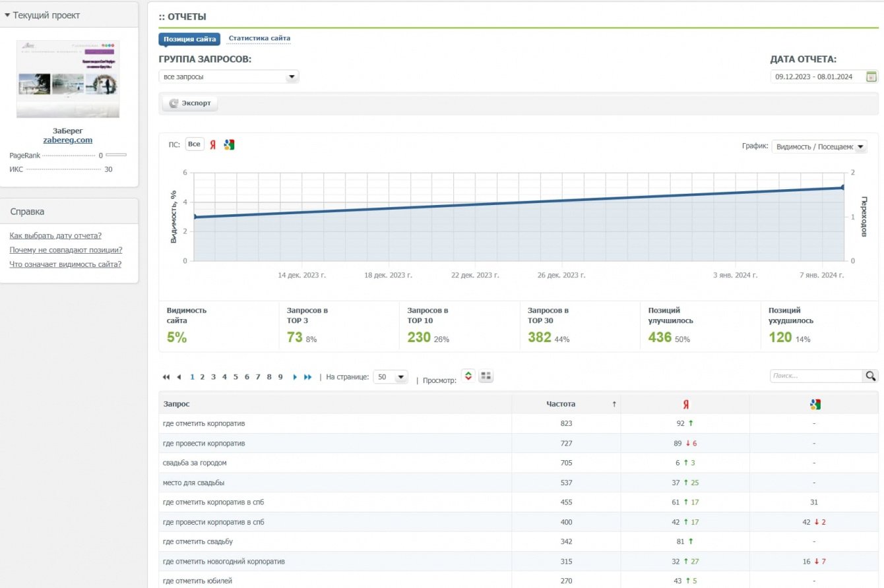Image resolution: width=884 pixels, height=588 pixels.
Task: Click the end data point on chart
Action: 843,188
